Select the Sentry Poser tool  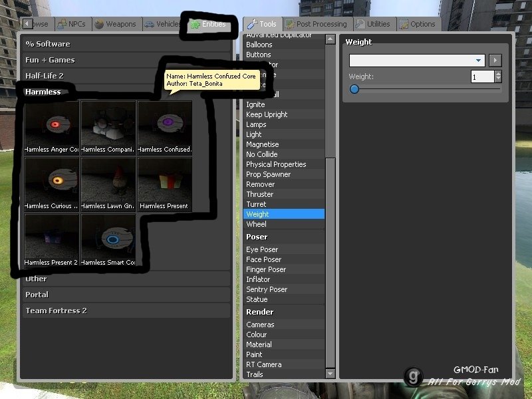[284, 289]
